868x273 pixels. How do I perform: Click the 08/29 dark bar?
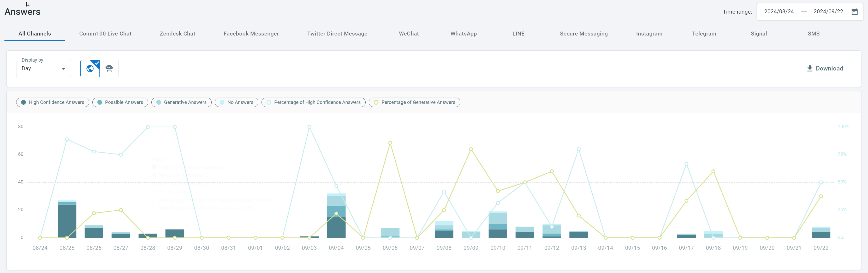point(175,234)
